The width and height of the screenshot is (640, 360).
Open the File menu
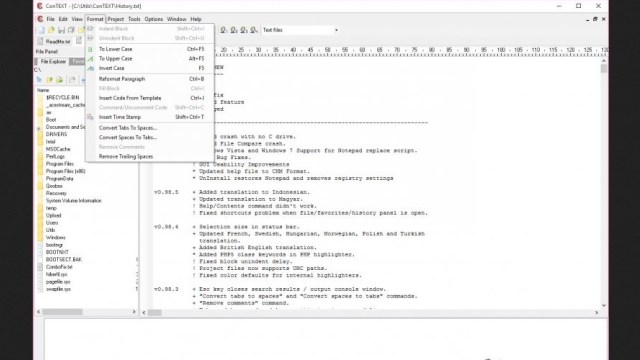[x=50, y=19]
